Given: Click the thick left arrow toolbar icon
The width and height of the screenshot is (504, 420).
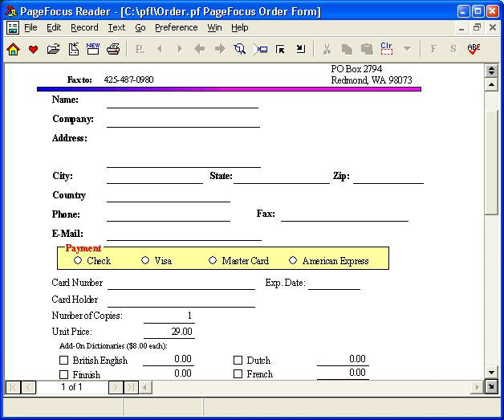Looking at the screenshot, I should click(x=200, y=49).
